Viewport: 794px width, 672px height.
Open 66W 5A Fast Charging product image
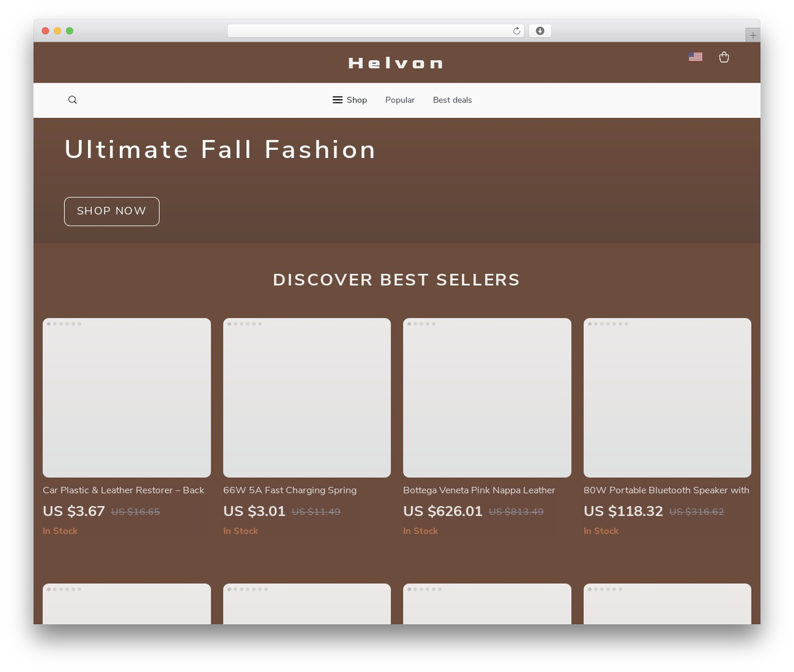click(307, 397)
